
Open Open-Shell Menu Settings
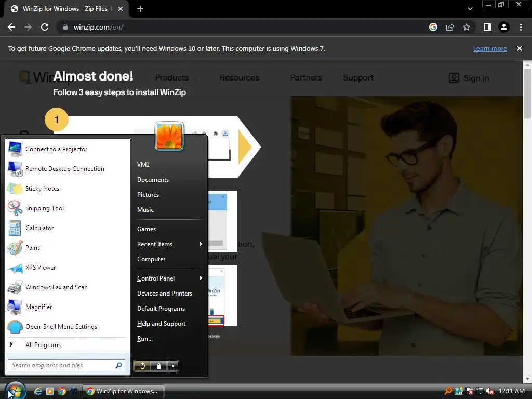pyautogui.click(x=67, y=326)
